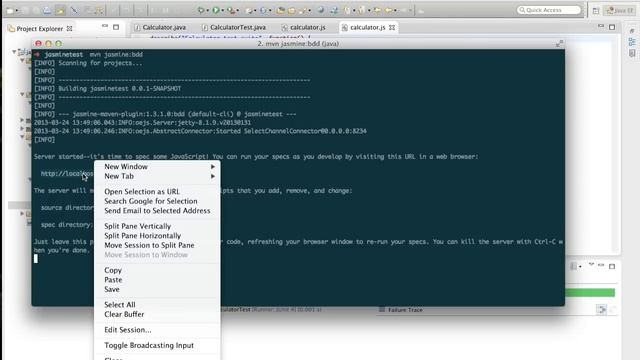The height and width of the screenshot is (360, 640).
Task: Minimize the editor area
Action: click(601, 26)
